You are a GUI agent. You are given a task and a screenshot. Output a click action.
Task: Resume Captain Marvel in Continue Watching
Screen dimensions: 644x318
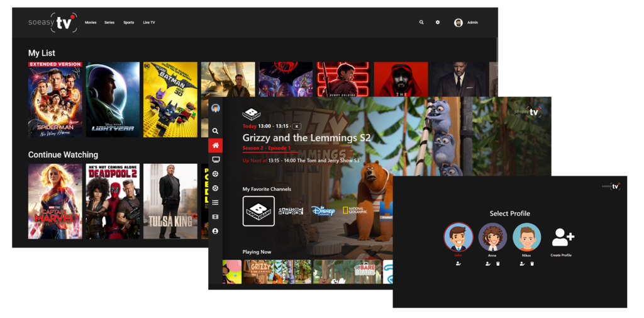coord(55,202)
